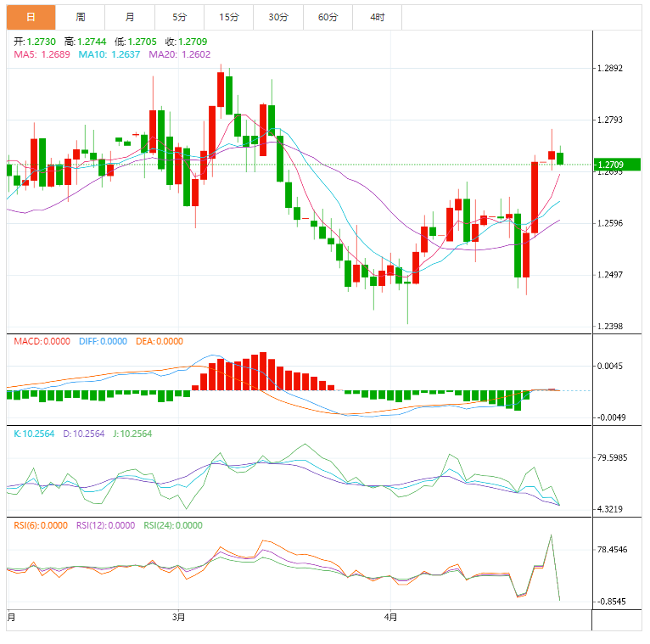Click the 79.5985 KDJ axis label
The image size is (650, 644).
(x=613, y=457)
